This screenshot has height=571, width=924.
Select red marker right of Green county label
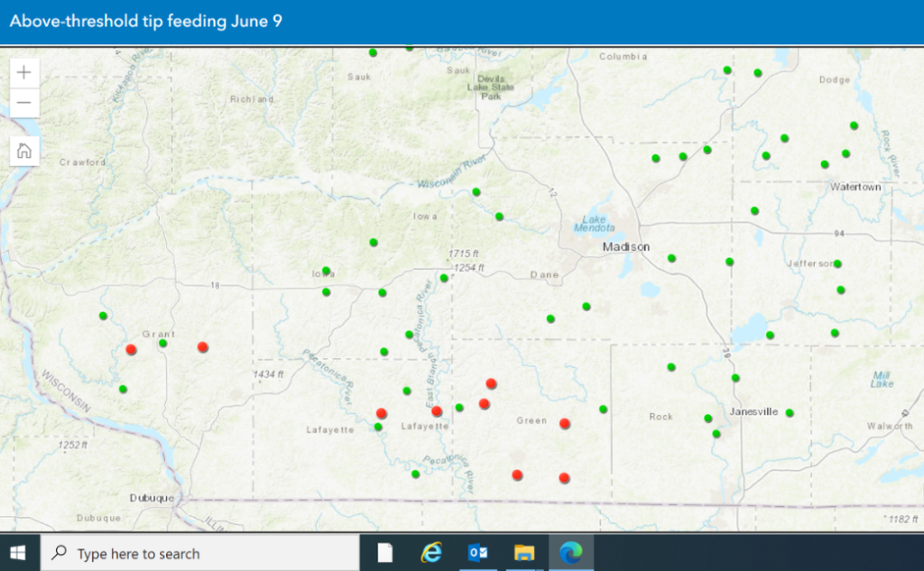(565, 423)
